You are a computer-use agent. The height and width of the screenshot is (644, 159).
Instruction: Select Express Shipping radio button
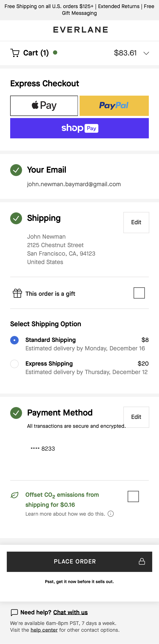pyautogui.click(x=14, y=364)
